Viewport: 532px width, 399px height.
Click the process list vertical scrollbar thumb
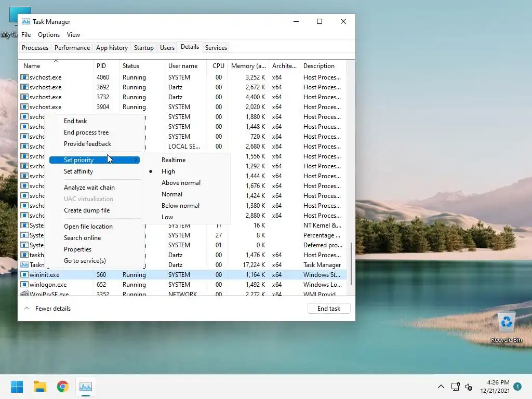tap(351, 263)
